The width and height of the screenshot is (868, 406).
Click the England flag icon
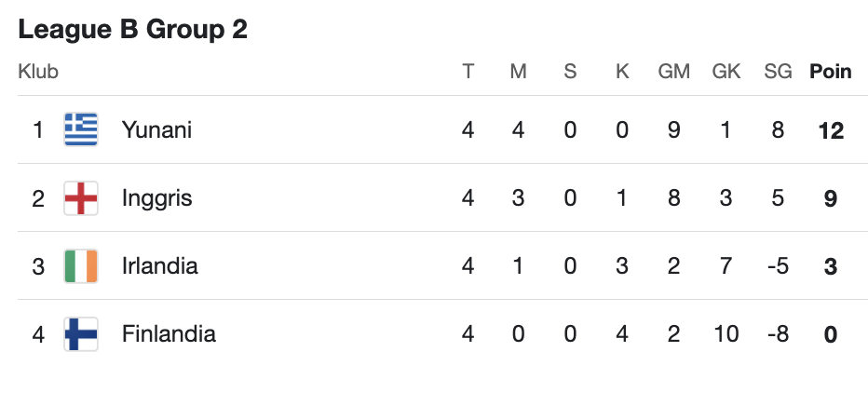click(x=81, y=198)
